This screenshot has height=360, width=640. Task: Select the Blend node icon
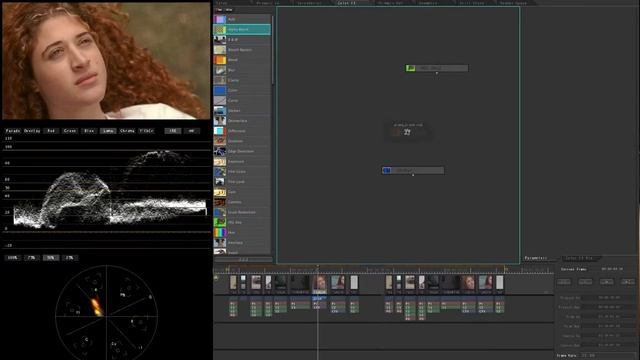(220, 60)
